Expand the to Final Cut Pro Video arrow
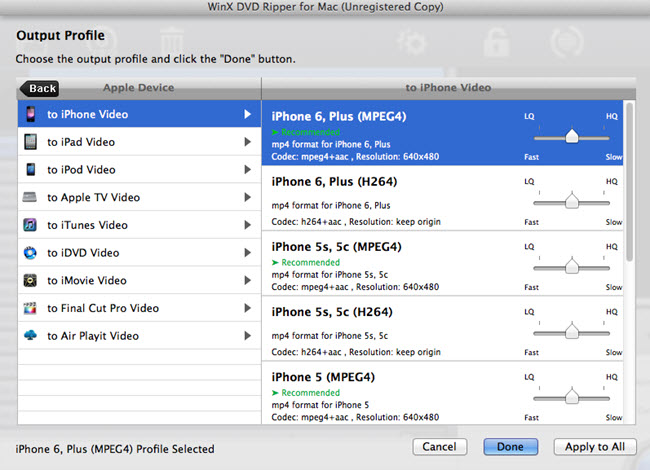This screenshot has width=650, height=470. (x=247, y=308)
